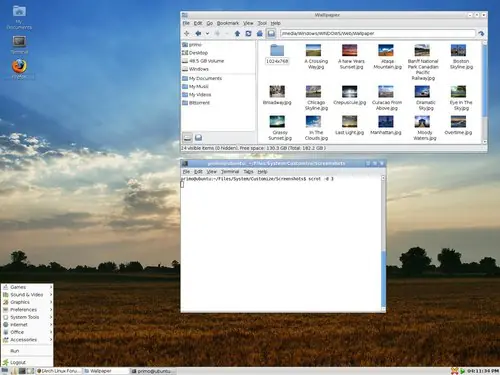Open the Tabs menu in terminal
500x375 pixels.
click(248, 172)
